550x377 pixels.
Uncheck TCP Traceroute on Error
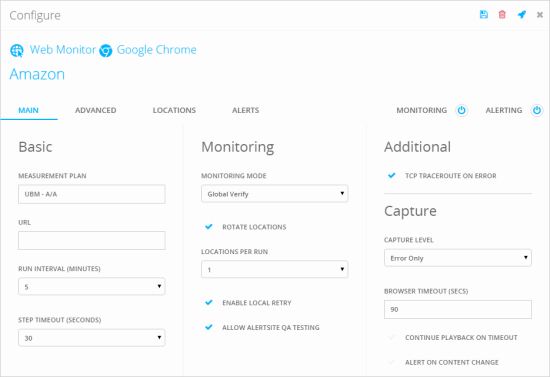click(392, 175)
